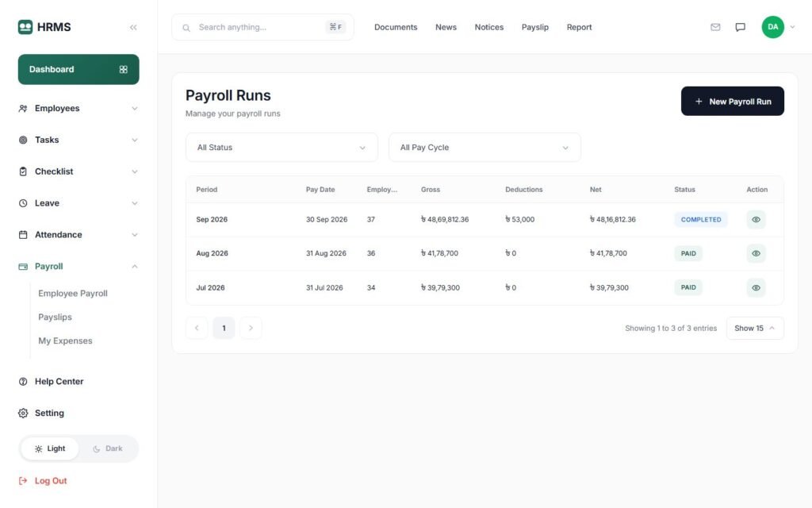Open the News menu item
The width and height of the screenshot is (812, 508).
(446, 27)
